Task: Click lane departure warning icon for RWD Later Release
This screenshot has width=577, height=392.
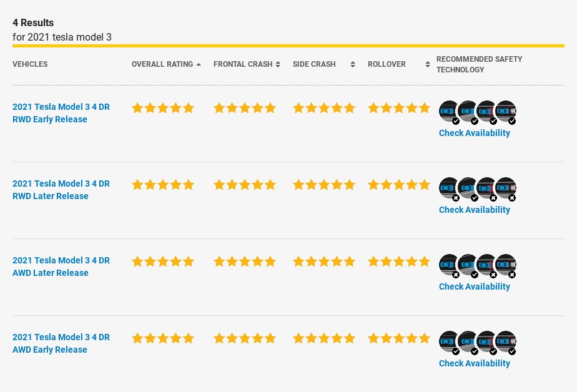Action: click(467, 188)
